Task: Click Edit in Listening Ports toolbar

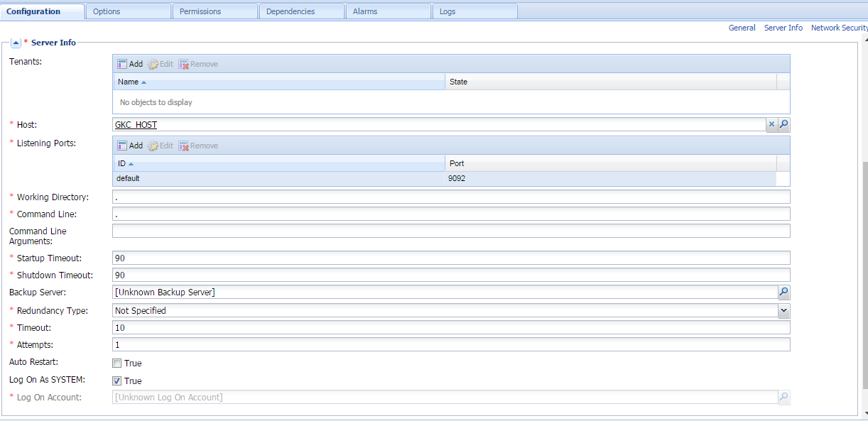Action: 161,146
